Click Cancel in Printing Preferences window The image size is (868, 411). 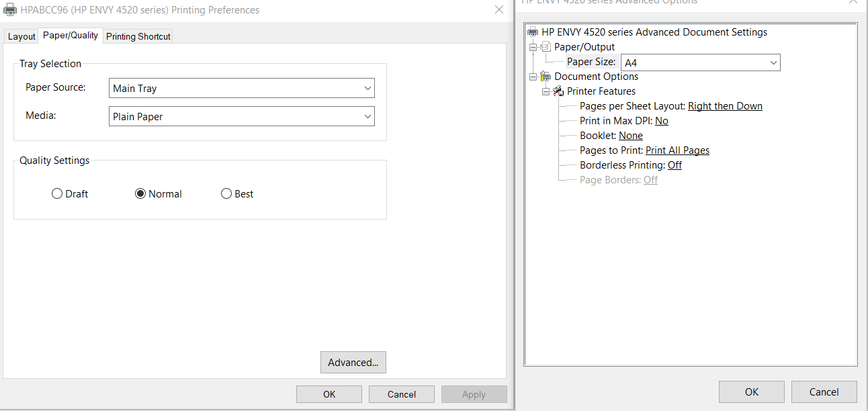pos(402,394)
